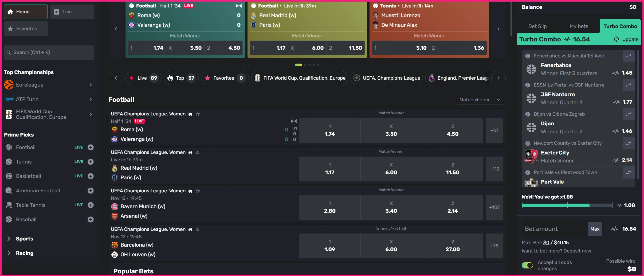Filter by Live 89 chip
This screenshot has width=644, height=276.
(143, 78)
